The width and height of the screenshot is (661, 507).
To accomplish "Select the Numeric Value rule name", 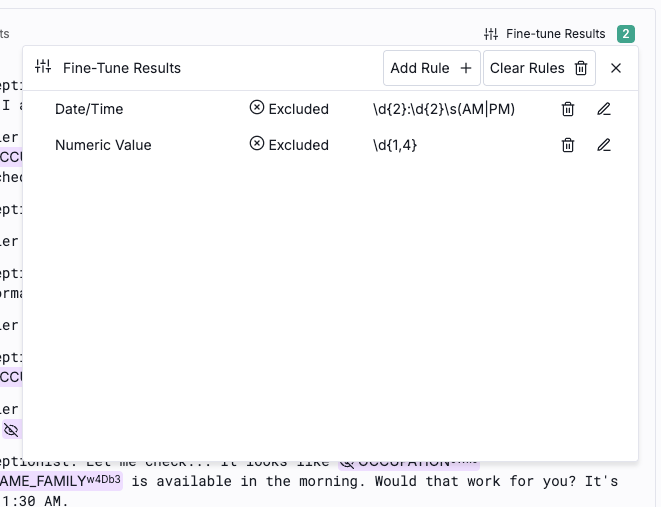I will [103, 145].
